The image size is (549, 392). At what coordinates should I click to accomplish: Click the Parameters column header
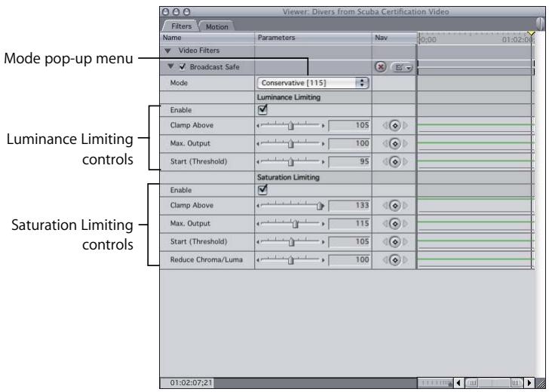coord(314,38)
